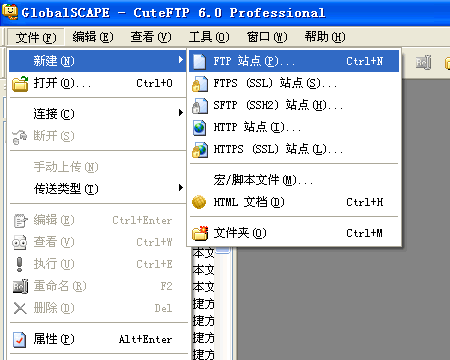Create new 文件夹(O)
This screenshot has height=360, width=450.
(x=294, y=233)
